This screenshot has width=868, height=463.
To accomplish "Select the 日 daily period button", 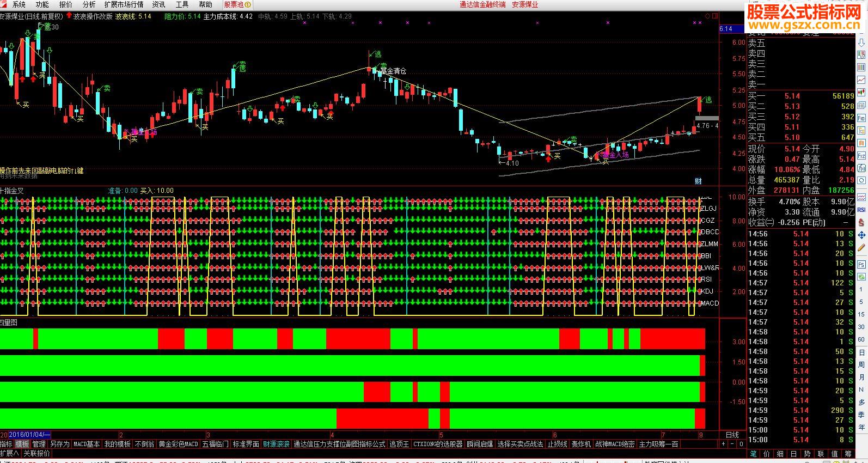I will point(861,352).
